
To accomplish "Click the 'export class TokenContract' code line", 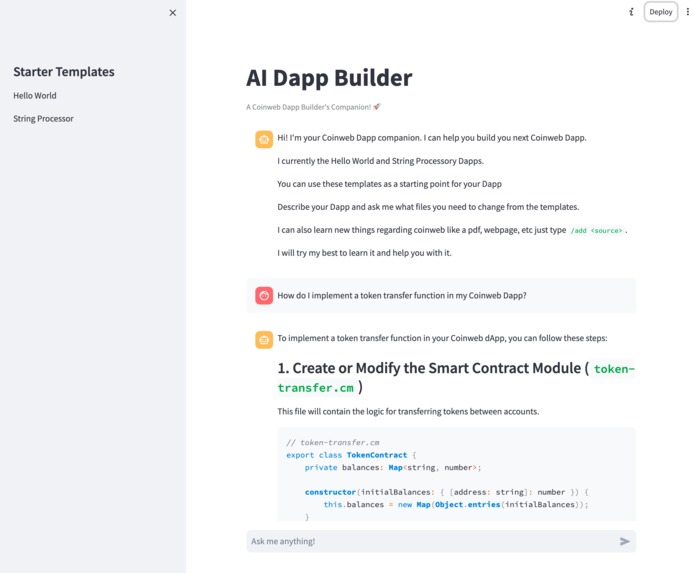I will (x=351, y=455).
